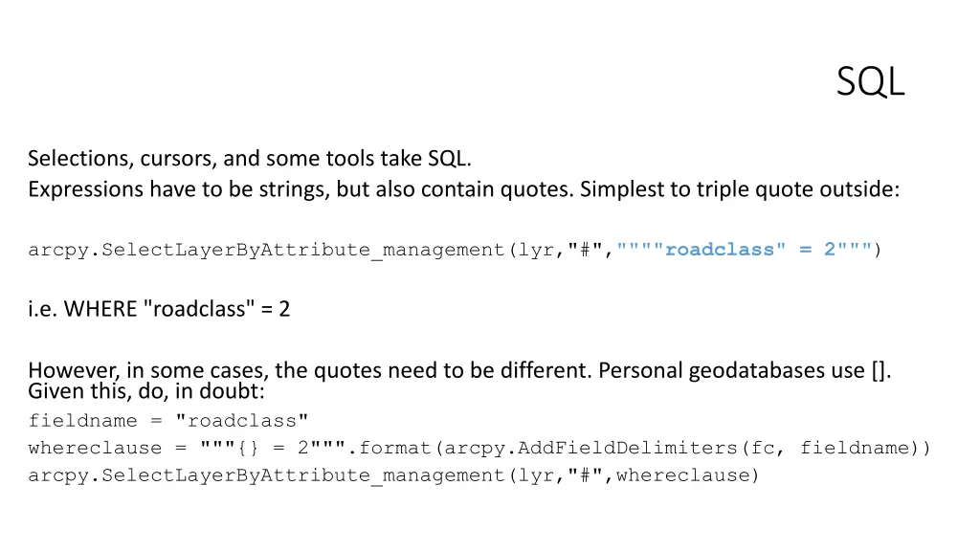
Task: Click the "#" argument in the first code line
Action: 586,250
